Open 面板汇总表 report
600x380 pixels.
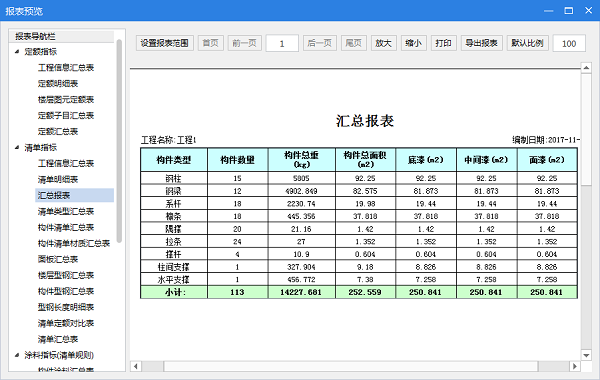(x=58, y=259)
